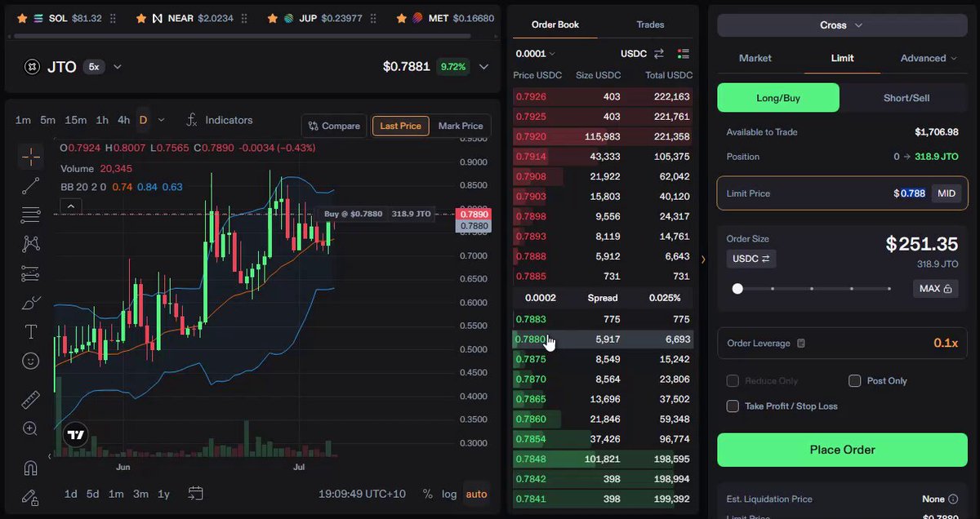Select the Text annotation tool

coord(31,331)
